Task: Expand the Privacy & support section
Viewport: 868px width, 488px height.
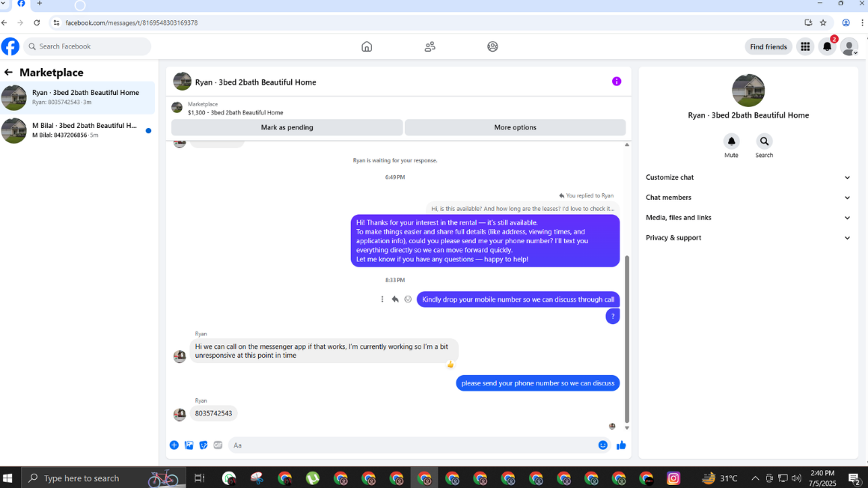Action: [748, 237]
